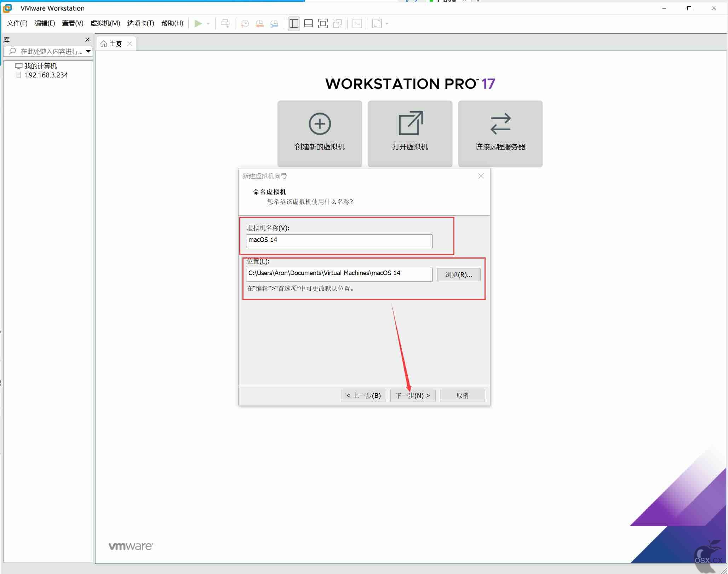
Task: Click the 浏览(R)... button
Action: click(x=459, y=275)
